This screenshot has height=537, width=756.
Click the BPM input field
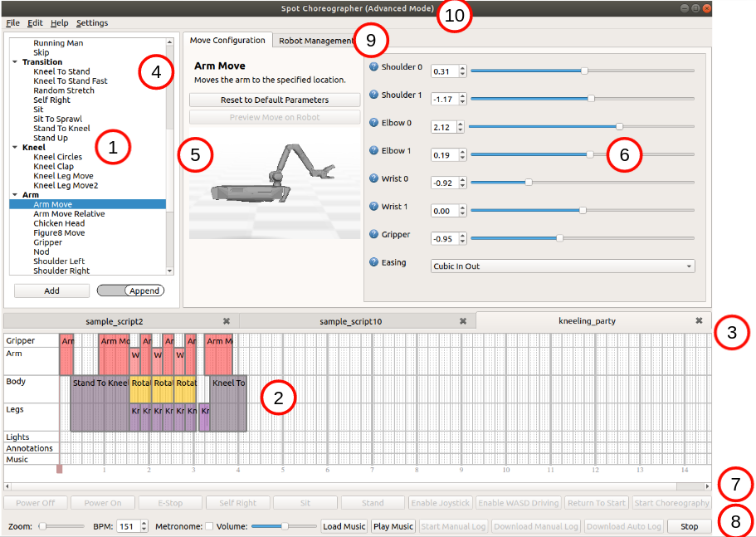pos(129,526)
